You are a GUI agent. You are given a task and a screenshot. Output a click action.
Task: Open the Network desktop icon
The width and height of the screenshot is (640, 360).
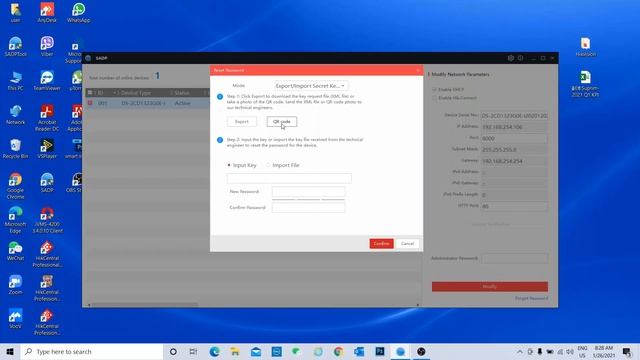point(16,114)
